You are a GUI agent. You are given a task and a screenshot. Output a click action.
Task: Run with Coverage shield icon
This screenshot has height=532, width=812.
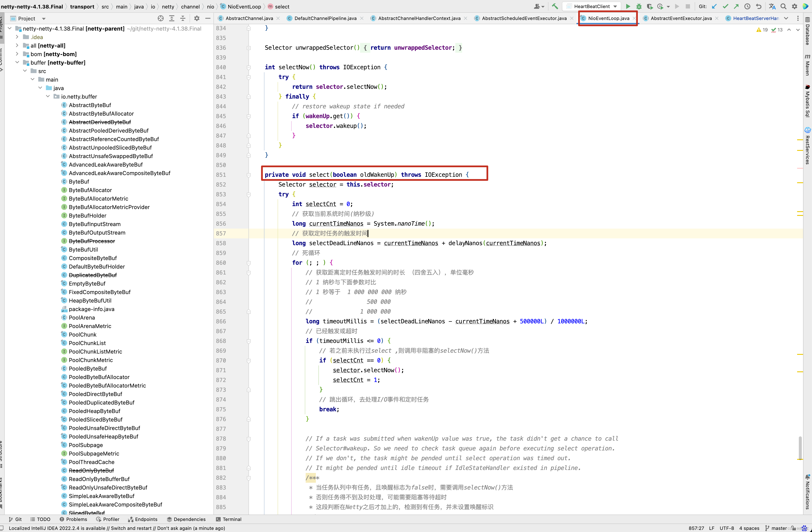coord(650,6)
